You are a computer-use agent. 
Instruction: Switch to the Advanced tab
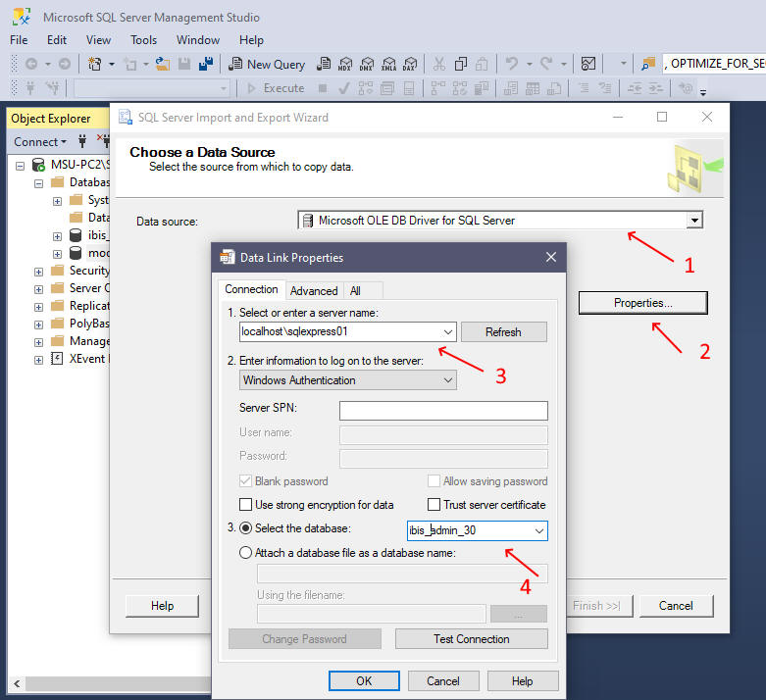pos(314,290)
